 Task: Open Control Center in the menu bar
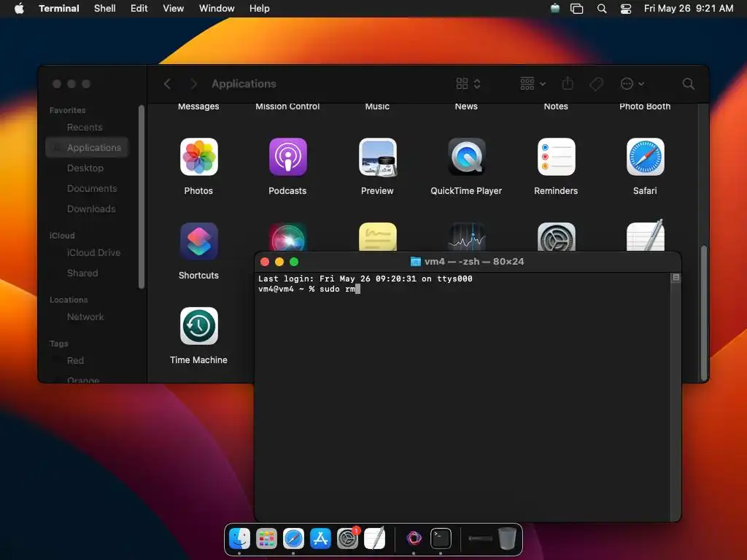625,9
